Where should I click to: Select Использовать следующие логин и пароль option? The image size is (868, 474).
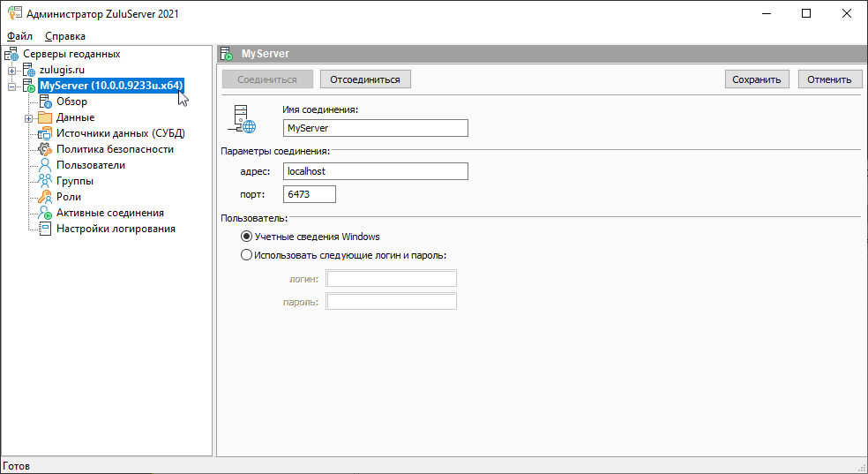click(x=246, y=255)
